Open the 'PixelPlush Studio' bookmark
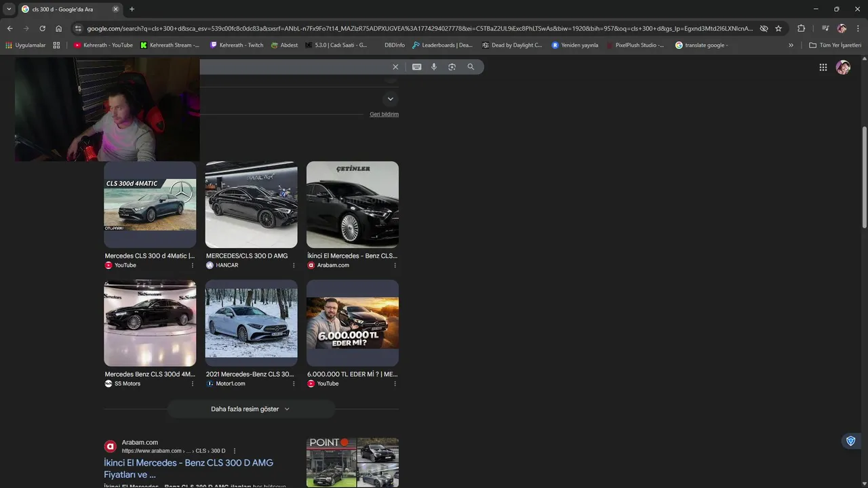 click(635, 45)
